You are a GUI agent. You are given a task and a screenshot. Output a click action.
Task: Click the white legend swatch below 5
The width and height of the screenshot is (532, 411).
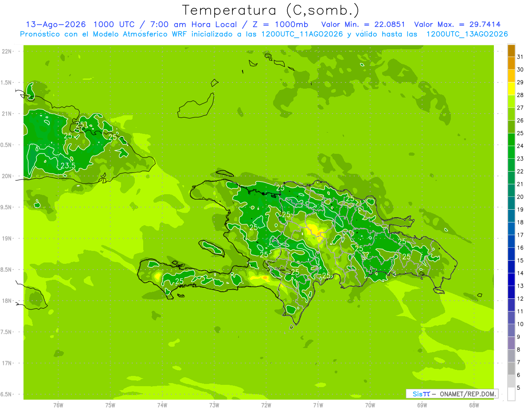[511, 394]
